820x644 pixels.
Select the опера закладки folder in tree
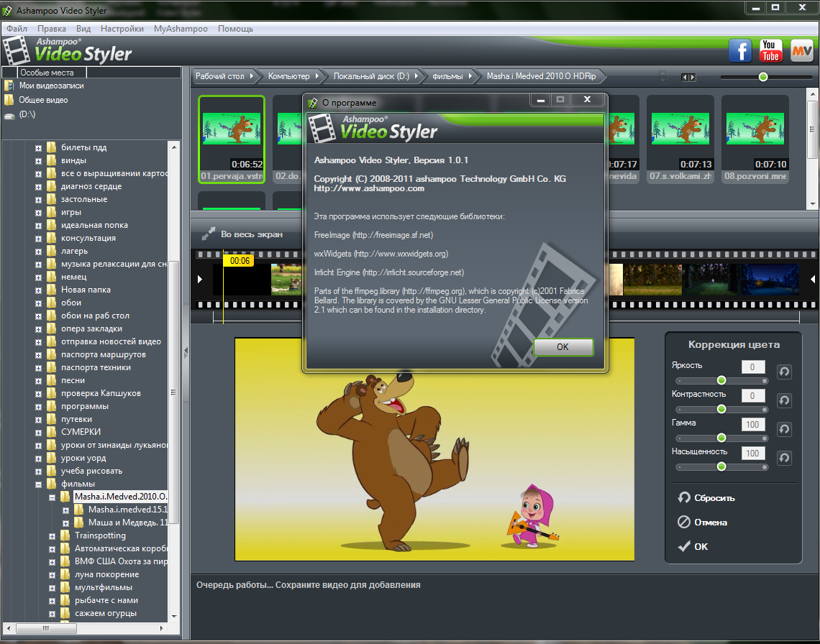tap(91, 328)
